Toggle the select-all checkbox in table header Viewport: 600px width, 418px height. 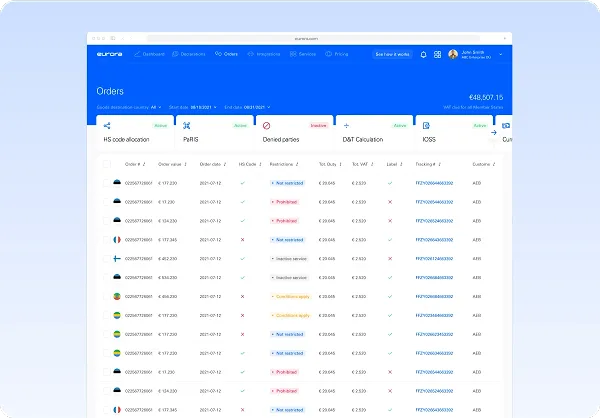point(107,164)
